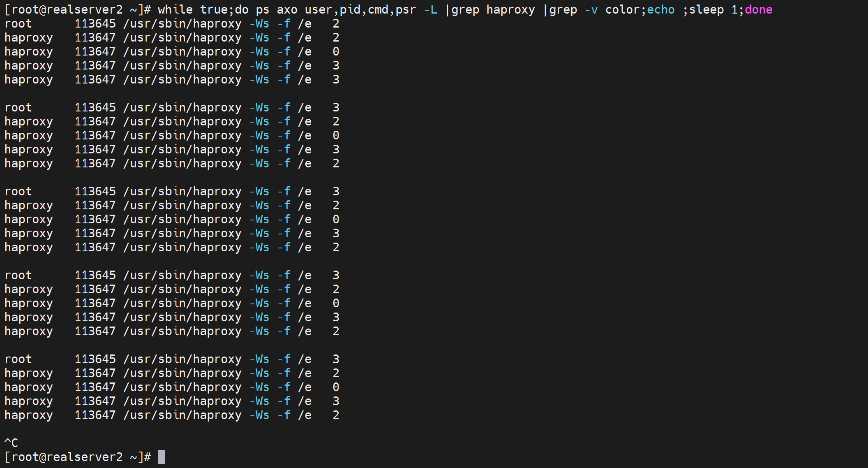The image size is (868, 468).
Task: Click the "color" word in the grep command
Action: (623, 9)
